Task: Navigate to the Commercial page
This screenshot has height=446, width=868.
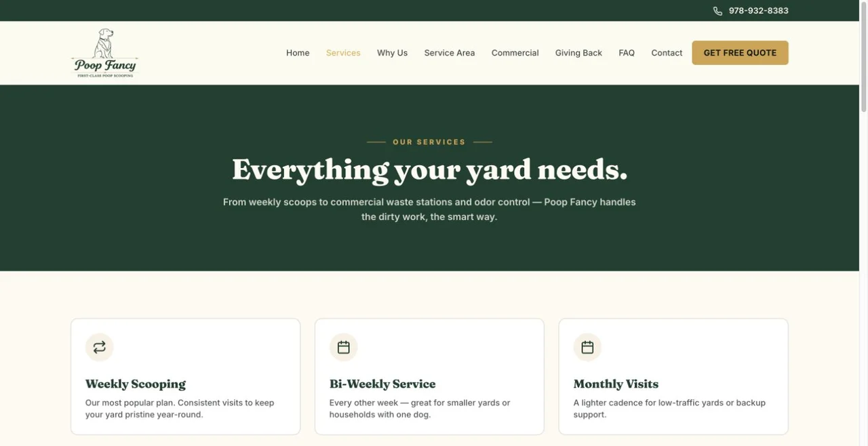Action: click(515, 53)
